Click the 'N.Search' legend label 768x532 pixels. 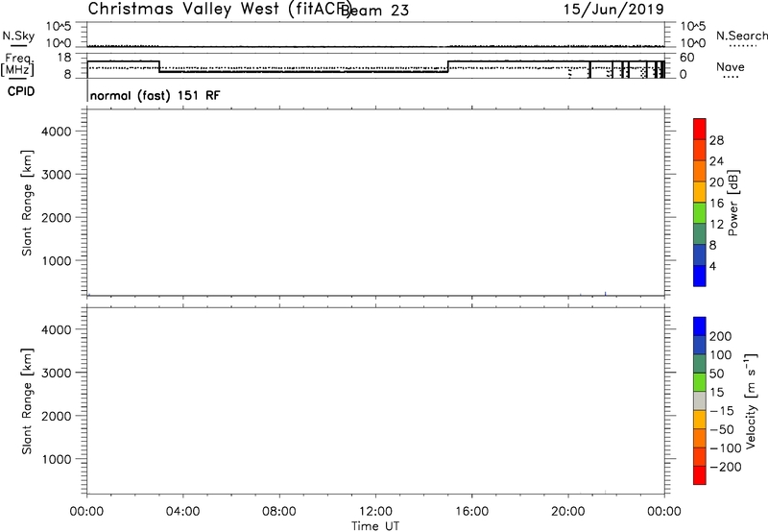pos(742,36)
